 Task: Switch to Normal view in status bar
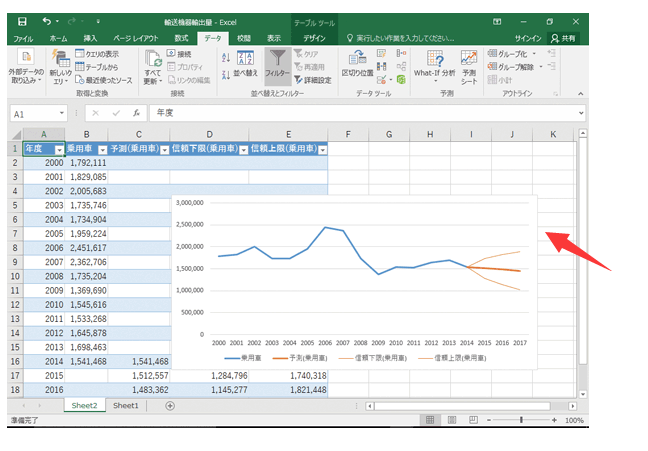coord(430,420)
